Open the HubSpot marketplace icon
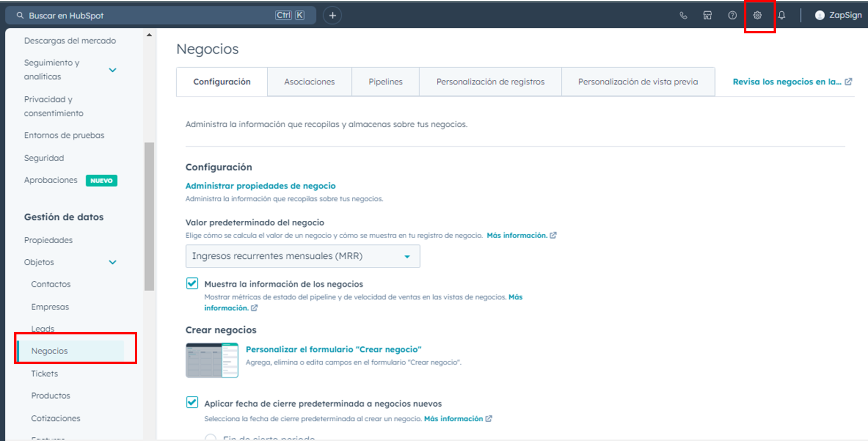 point(708,15)
